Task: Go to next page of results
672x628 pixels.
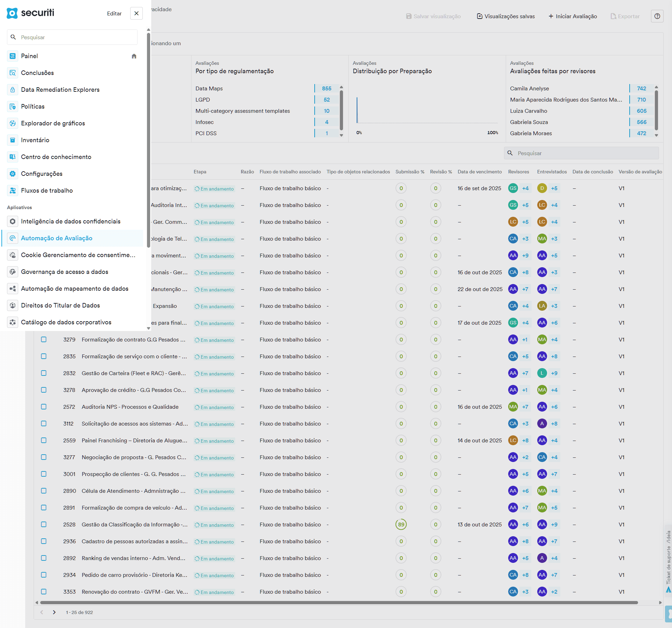Action: pyautogui.click(x=54, y=612)
